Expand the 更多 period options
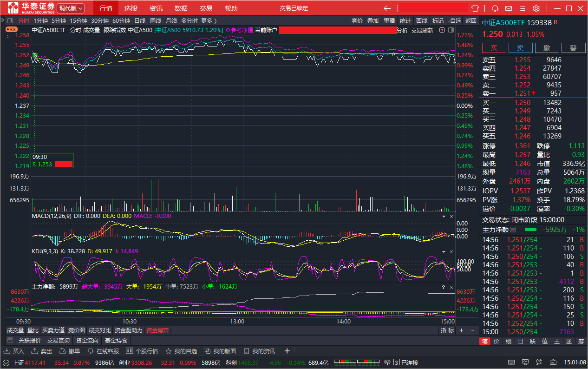This screenshot has height=369, width=588. (209, 20)
